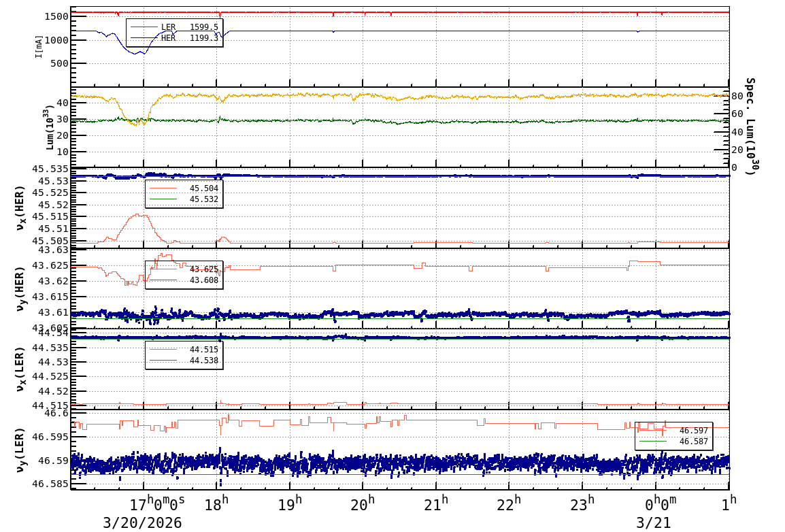The width and height of the screenshot is (785, 532).
Task: Click the 20h time tick label
Action: [363, 505]
